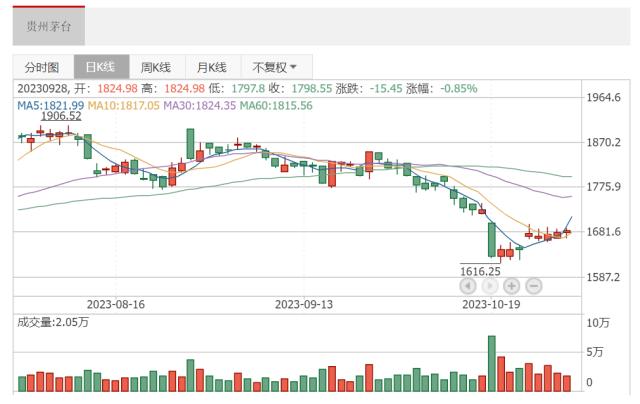Image resolution: width=640 pixels, height=404 pixels.
Task: Click the 1870.2 price axis label
Action: point(603,142)
